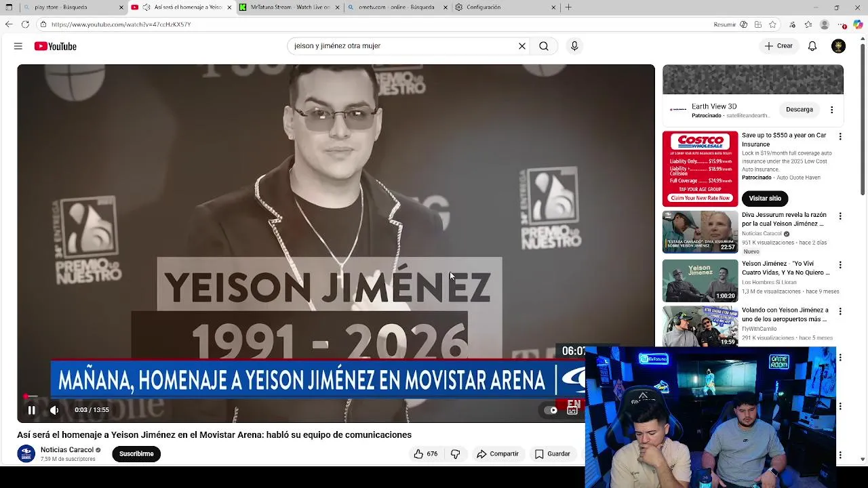Save the video with Guardar
This screenshot has height=488, width=868.
pos(553,454)
